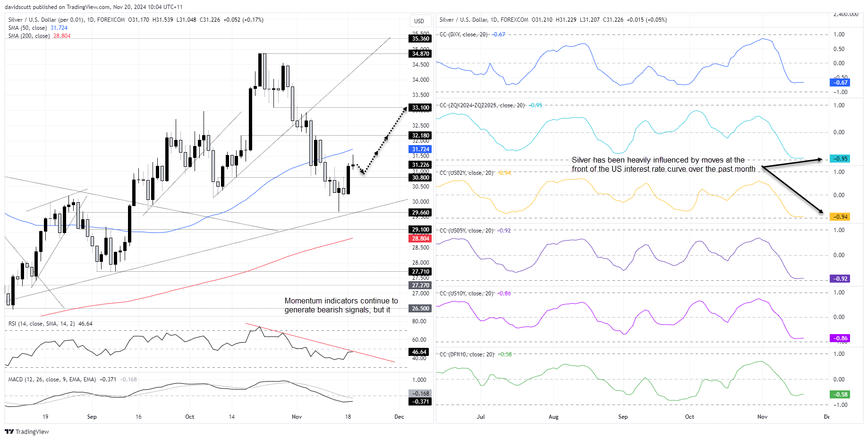
Task: Select the green -0.58 DFII10 correlation label
Action: [840, 395]
